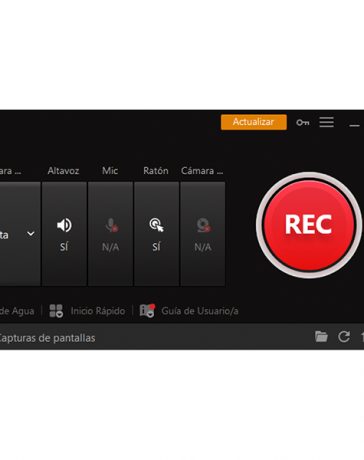Screen dimensions: 364x460
Task: Toggle the Altavoz speaker tile
Action: (64, 234)
